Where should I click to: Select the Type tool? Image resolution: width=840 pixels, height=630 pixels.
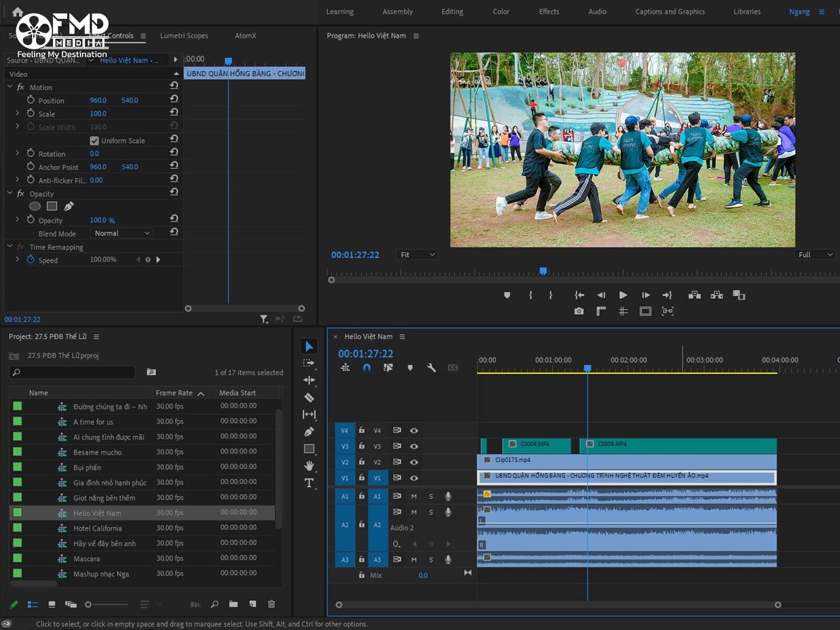pyautogui.click(x=309, y=483)
